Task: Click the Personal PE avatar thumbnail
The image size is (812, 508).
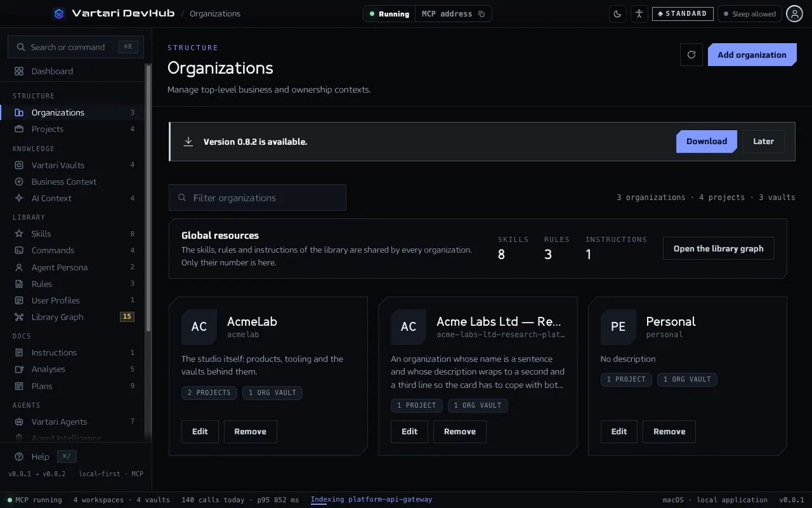Action: [618, 327]
